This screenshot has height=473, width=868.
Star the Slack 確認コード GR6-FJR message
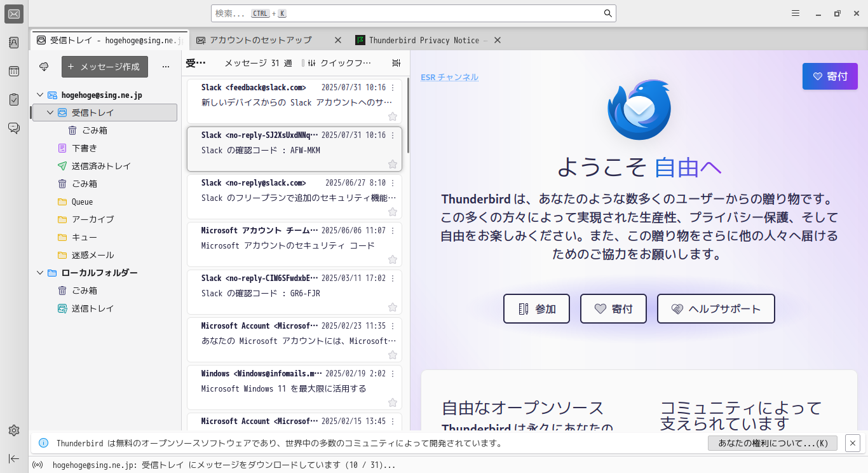point(393,307)
